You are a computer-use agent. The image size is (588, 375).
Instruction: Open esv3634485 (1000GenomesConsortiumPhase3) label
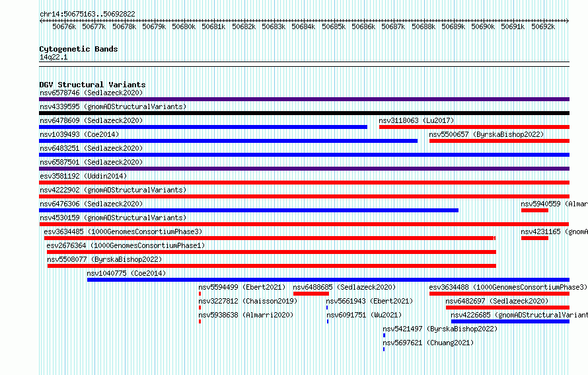123,231
